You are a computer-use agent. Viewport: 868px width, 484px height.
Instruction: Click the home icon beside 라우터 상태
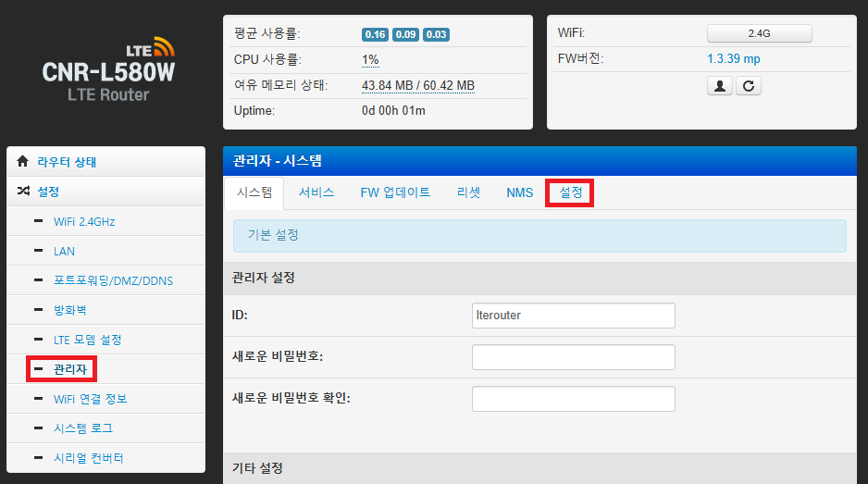[22, 161]
